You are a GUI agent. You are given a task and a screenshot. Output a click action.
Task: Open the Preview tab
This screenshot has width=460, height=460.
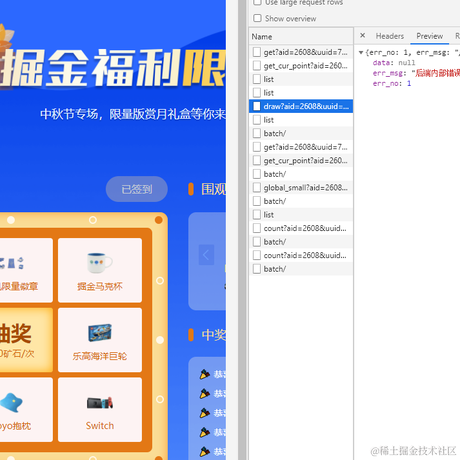429,36
